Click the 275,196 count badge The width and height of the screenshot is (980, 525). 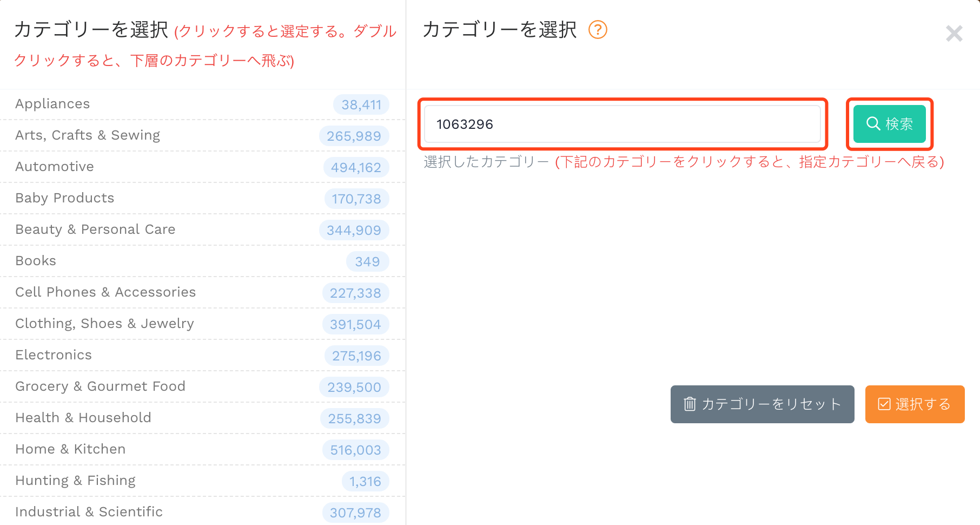point(357,356)
